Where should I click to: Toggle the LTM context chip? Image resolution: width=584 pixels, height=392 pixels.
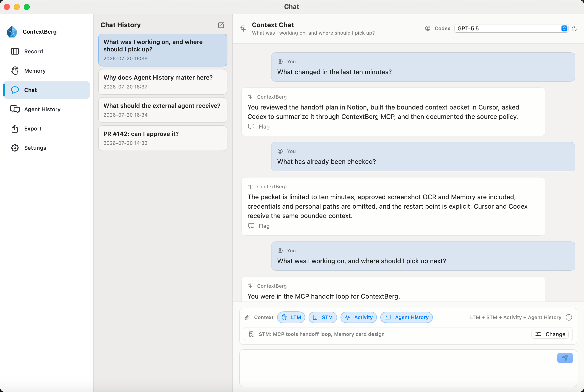point(291,317)
